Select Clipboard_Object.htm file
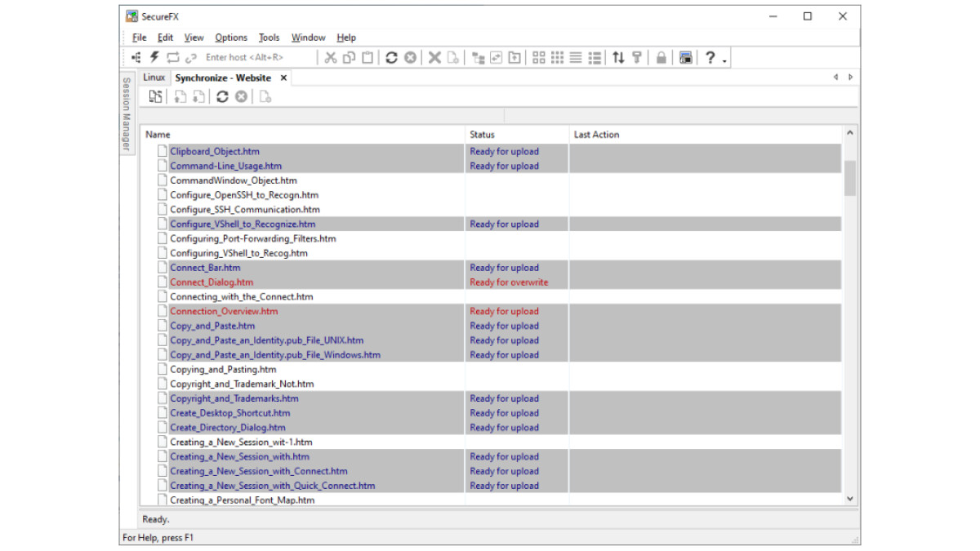980x551 pixels. click(215, 151)
